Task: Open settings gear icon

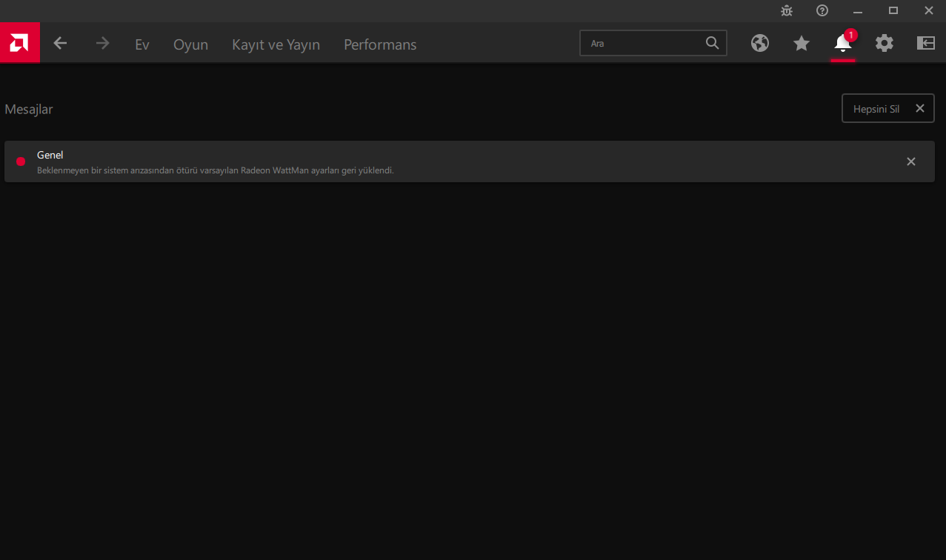Action: pyautogui.click(x=885, y=43)
